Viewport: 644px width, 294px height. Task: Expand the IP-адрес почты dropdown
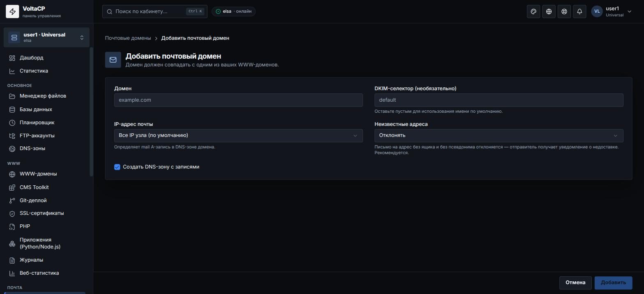238,136
